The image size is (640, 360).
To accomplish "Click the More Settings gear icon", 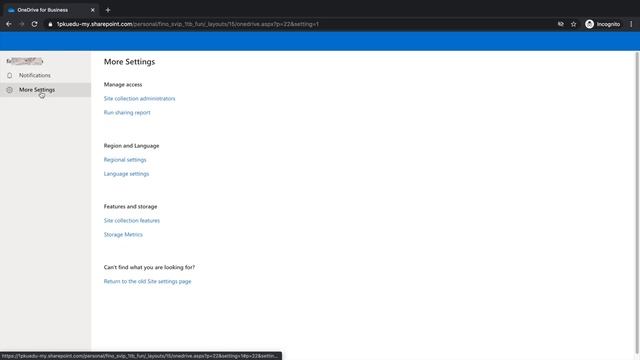I will tap(10, 90).
